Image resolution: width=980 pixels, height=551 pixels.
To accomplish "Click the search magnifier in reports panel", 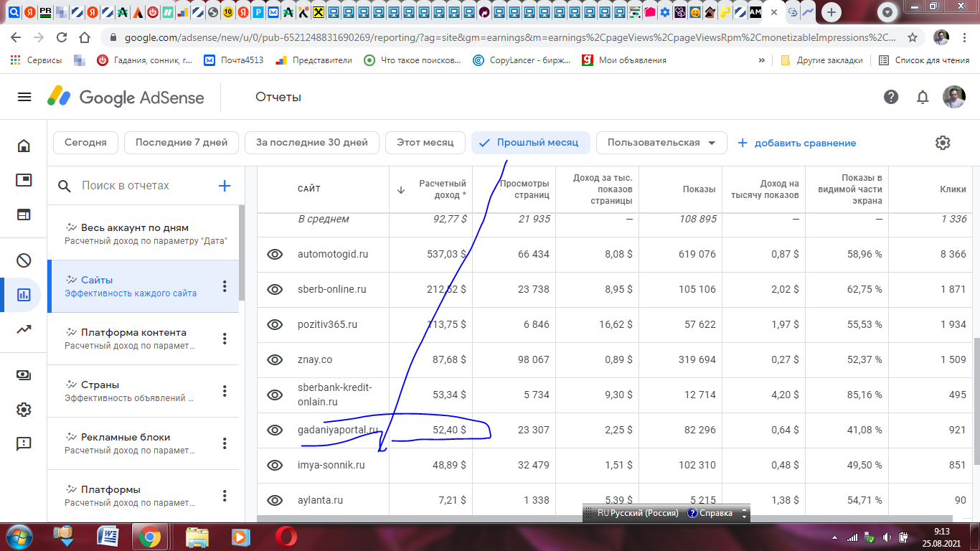I will [x=65, y=186].
